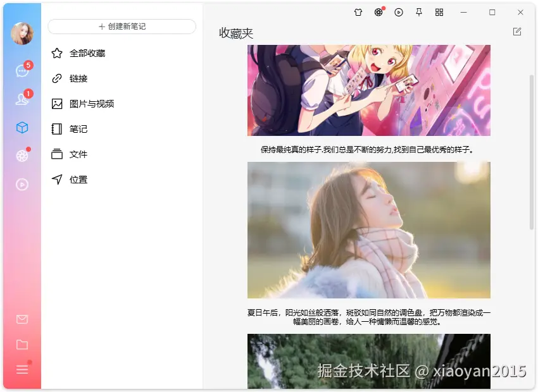Maximize the application window
538x392 pixels.
(x=492, y=13)
